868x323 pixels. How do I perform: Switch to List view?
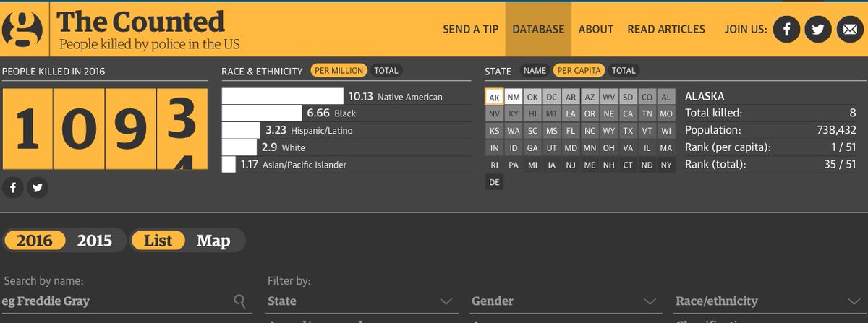pyautogui.click(x=158, y=241)
